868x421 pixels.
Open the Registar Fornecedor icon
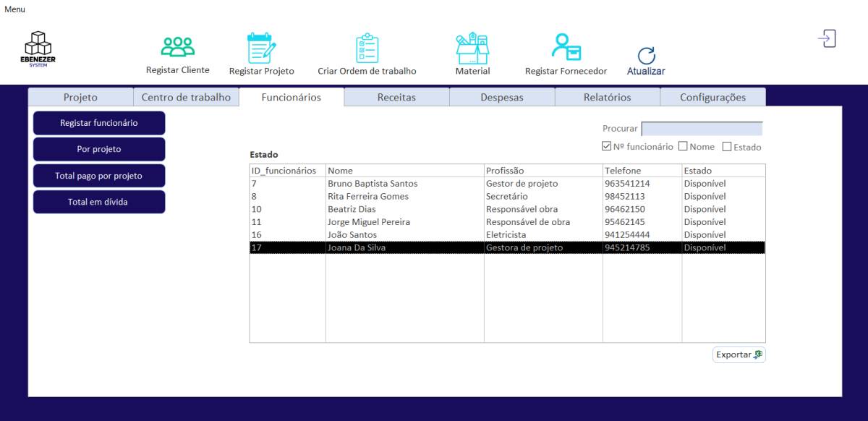(x=566, y=48)
